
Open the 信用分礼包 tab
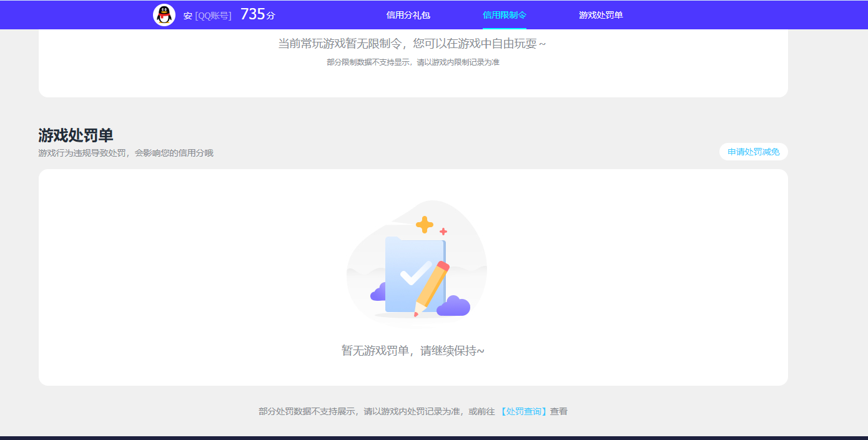[408, 15]
